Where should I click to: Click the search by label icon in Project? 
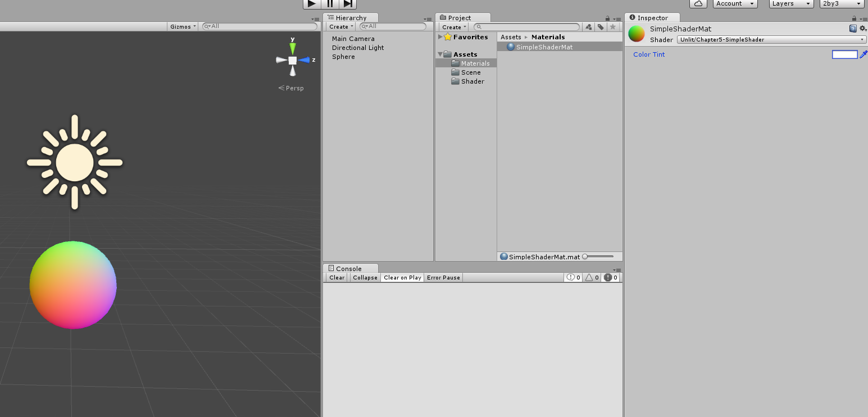[601, 26]
